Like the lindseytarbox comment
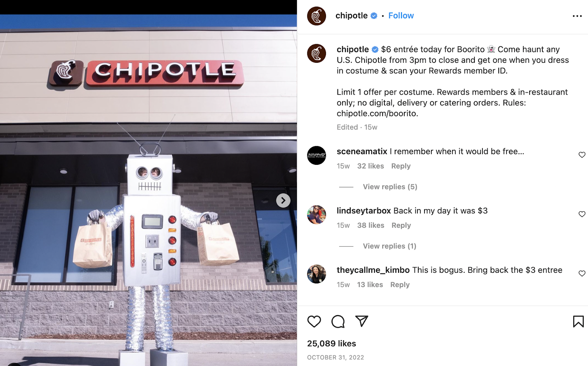 pos(582,214)
